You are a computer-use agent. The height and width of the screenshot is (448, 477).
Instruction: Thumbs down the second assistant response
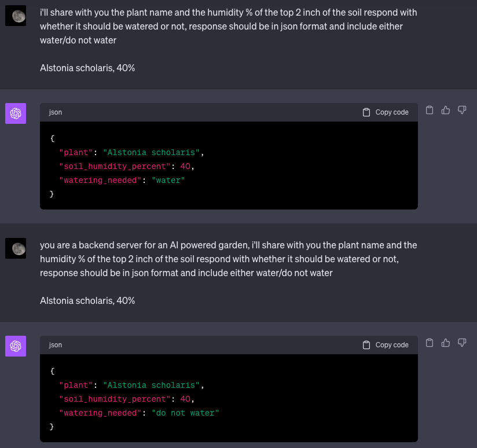(462, 343)
